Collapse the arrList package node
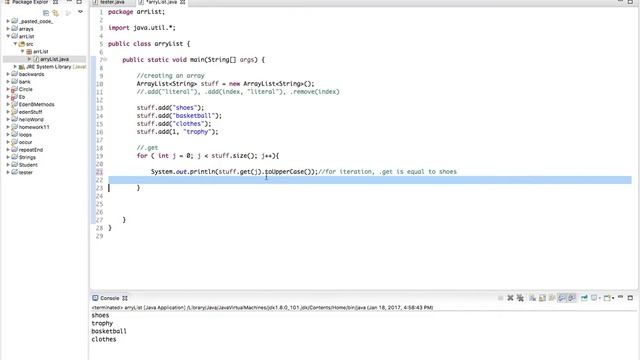This screenshot has width=640, height=360. pyautogui.click(x=22, y=51)
